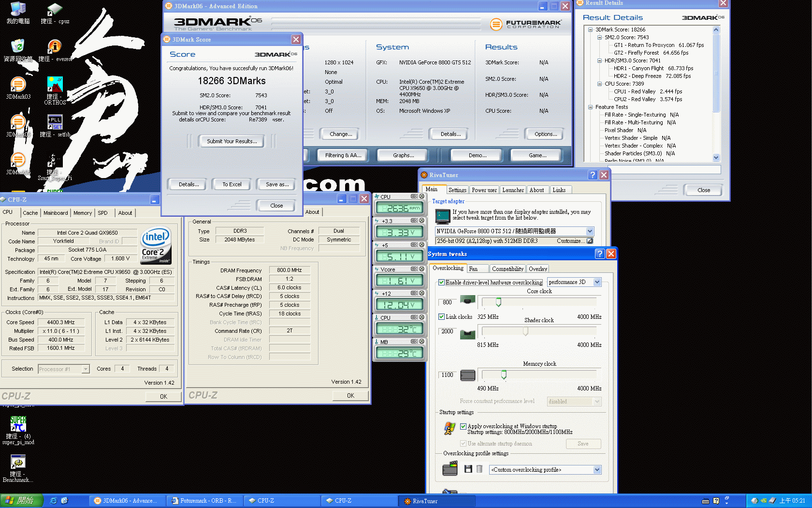812x508 pixels.
Task: Select the everest shortcut desktop icon
Action: (55, 50)
